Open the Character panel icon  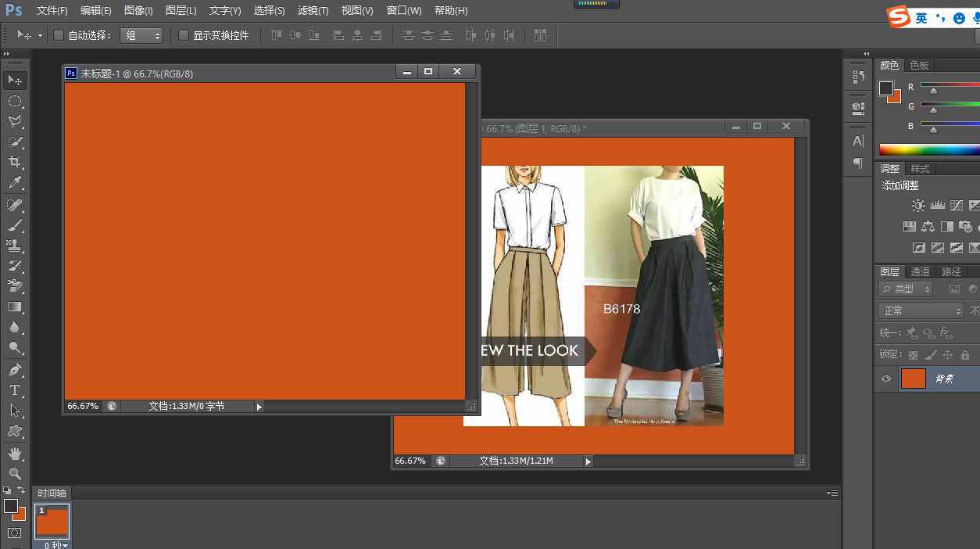click(858, 142)
